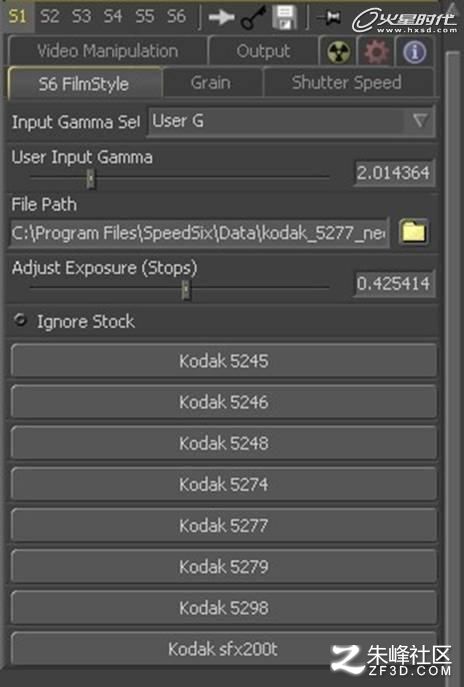This screenshot has width=464, height=687.
Task: Browse file path with folder icon
Action: point(414,232)
